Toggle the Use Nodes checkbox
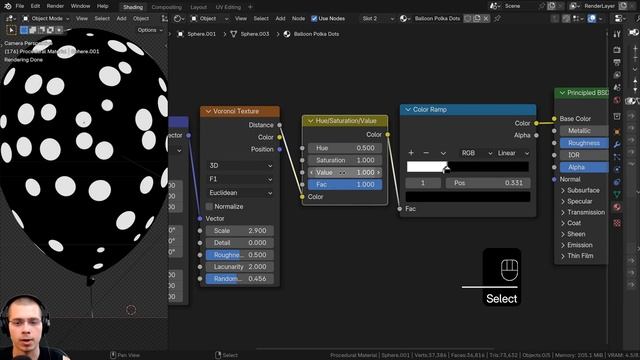The height and width of the screenshot is (360, 640). point(314,18)
